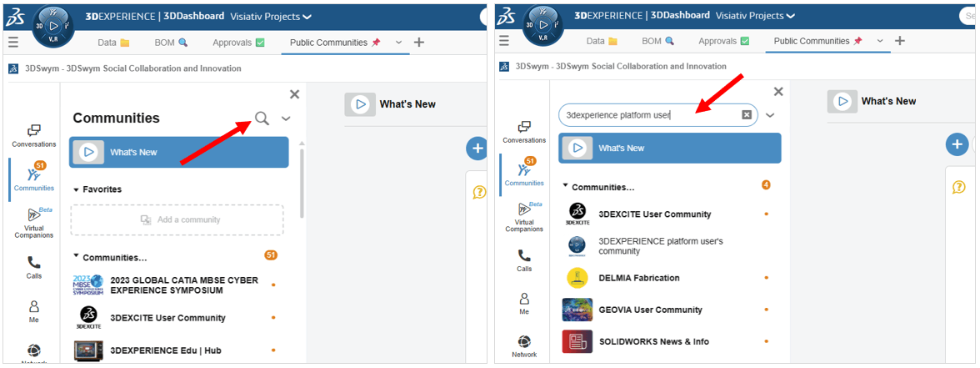Open Public Communities tab chevron, left screenshot
Image resolution: width=980 pixels, height=368 pixels.
398,43
